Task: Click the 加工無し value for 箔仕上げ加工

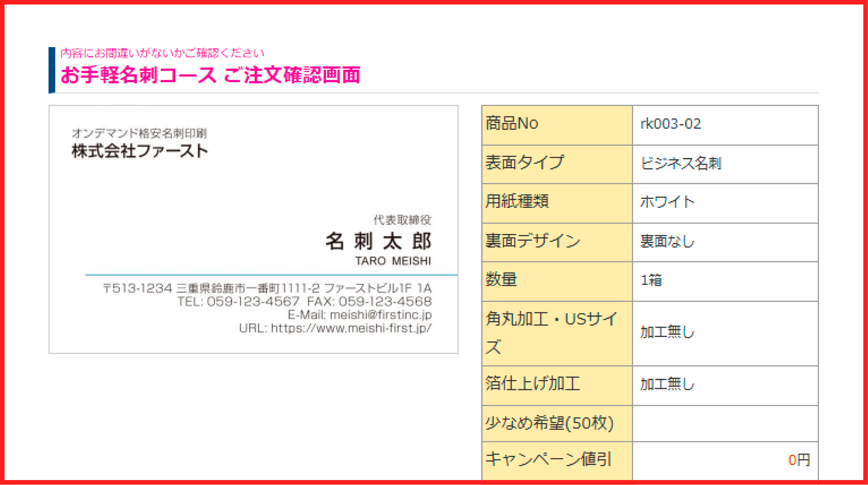Action: 667,384
